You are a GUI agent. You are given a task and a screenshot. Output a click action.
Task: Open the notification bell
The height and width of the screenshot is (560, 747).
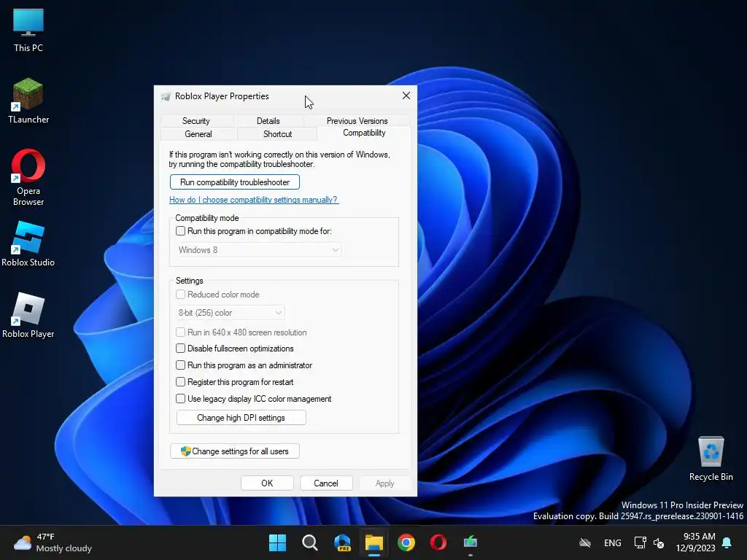(x=727, y=542)
